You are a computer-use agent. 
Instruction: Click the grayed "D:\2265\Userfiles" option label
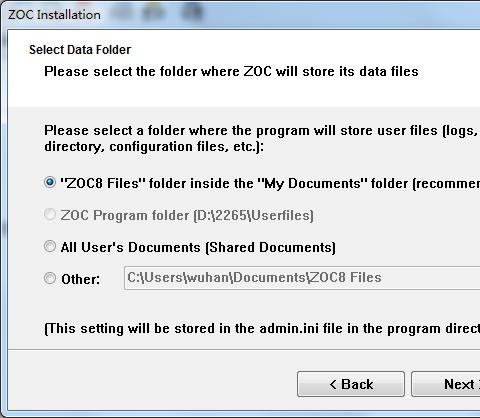coord(187,215)
